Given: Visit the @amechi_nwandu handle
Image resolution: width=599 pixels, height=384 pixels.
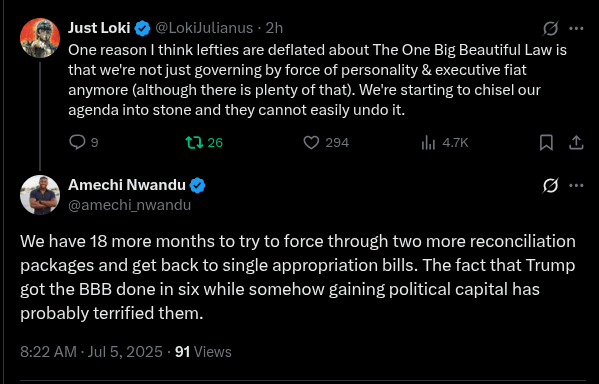Looking at the screenshot, I should pyautogui.click(x=130, y=205).
